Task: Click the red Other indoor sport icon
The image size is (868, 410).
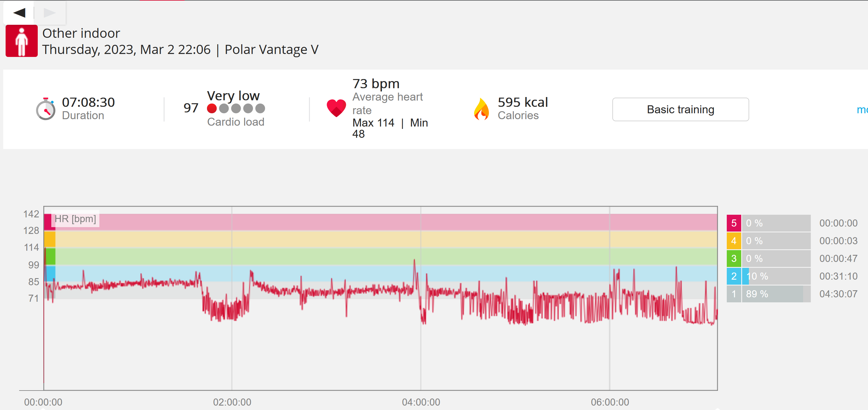Action: click(22, 41)
